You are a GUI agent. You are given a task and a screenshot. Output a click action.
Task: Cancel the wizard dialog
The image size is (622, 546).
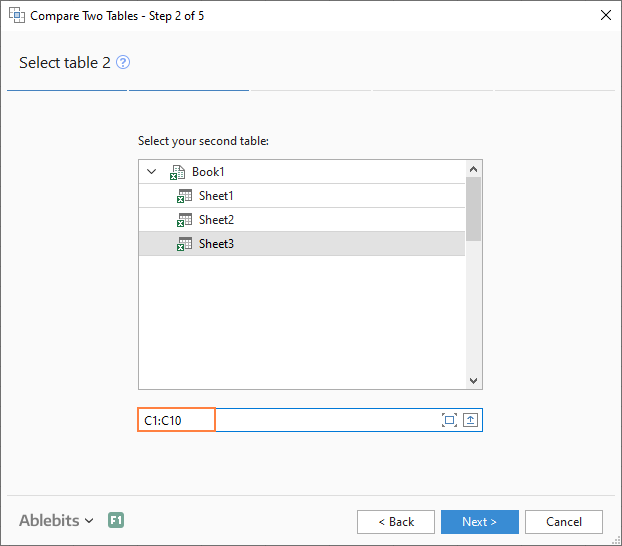pos(564,521)
